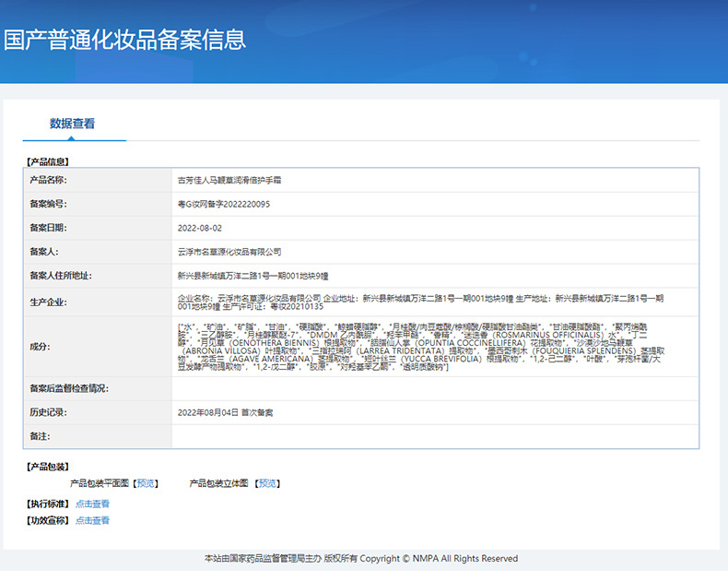Viewport: 728px width, 581px height.
Task: Click the filing number 粤G妆网备字2022220095
Action: (224, 204)
